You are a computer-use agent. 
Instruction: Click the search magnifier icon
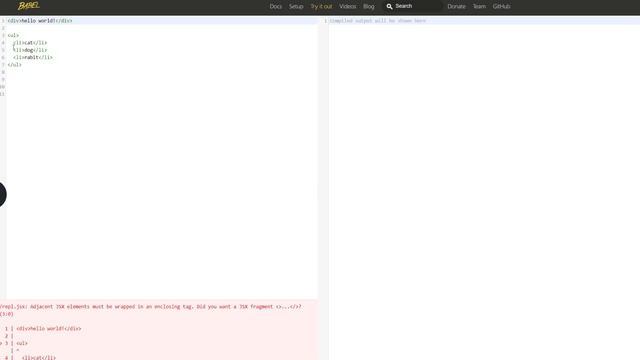pyautogui.click(x=389, y=7)
